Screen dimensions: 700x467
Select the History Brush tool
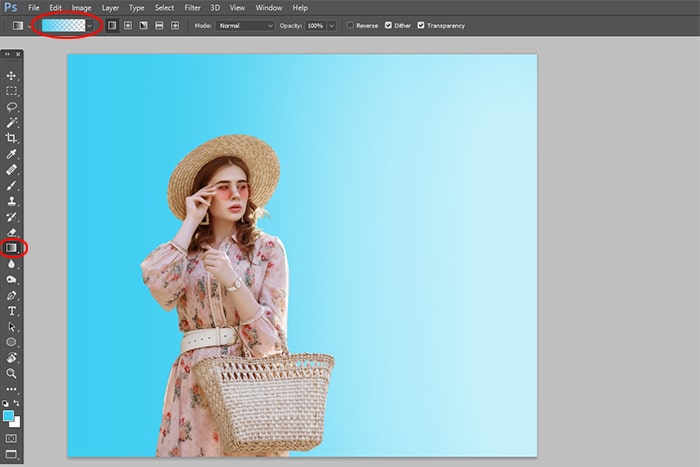[12, 217]
